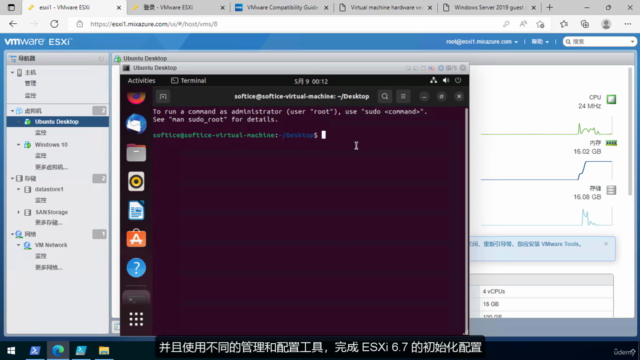Open Rhythmbox music player in the dock
The width and height of the screenshot is (640, 360).
point(136,182)
